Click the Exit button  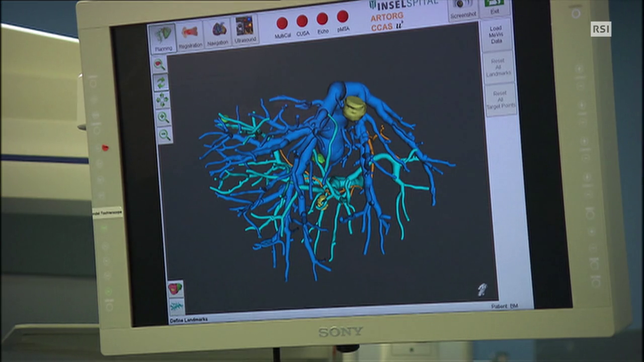pyautogui.click(x=495, y=7)
